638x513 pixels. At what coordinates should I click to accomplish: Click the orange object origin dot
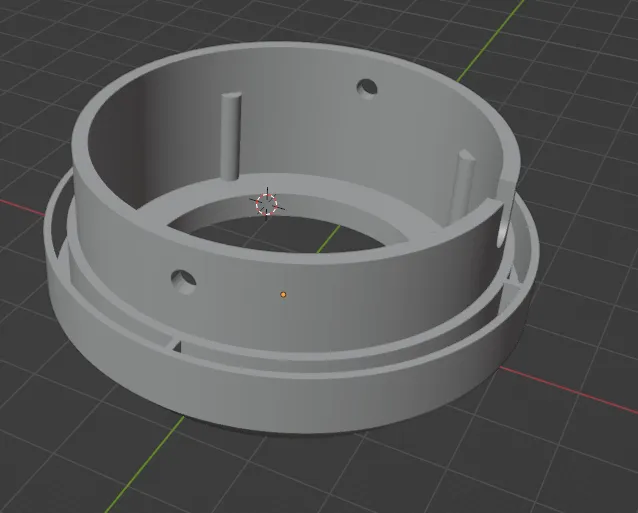(283, 295)
